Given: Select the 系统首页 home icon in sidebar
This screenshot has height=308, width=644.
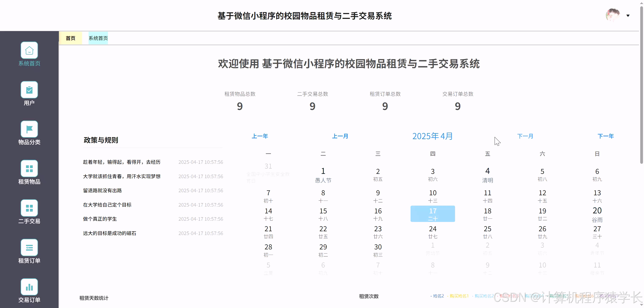Looking at the screenshot, I should (x=29, y=50).
